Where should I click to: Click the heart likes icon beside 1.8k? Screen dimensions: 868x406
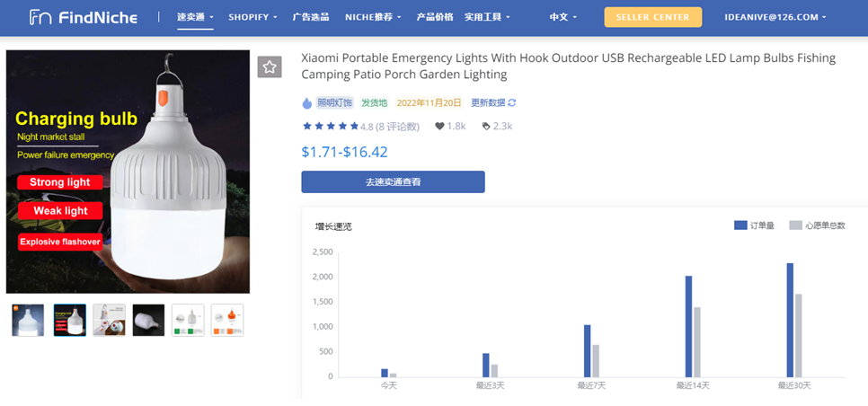coord(439,126)
